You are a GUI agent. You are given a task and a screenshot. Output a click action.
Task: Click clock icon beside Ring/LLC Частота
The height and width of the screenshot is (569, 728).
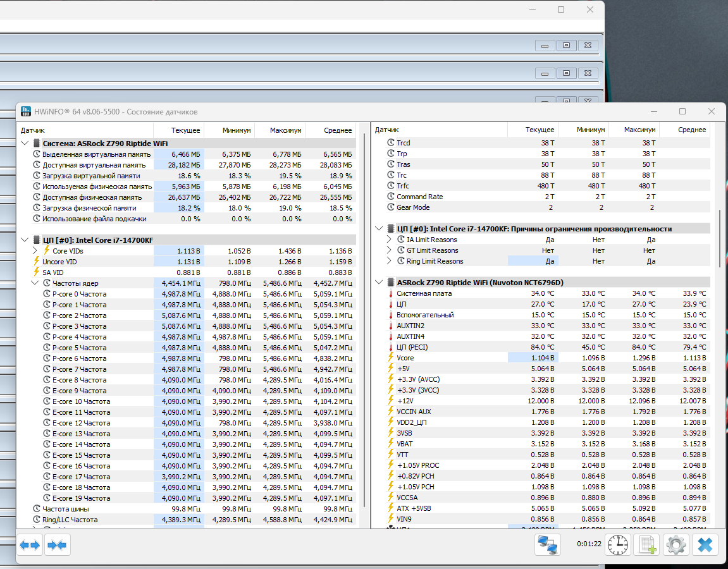pos(37,519)
